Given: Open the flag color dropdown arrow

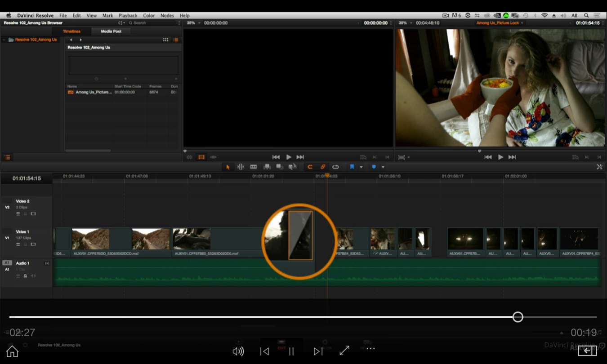Looking at the screenshot, I should coord(361,167).
